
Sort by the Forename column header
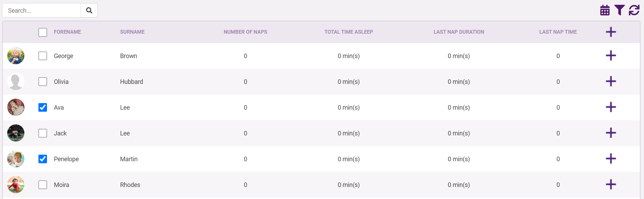coord(67,32)
